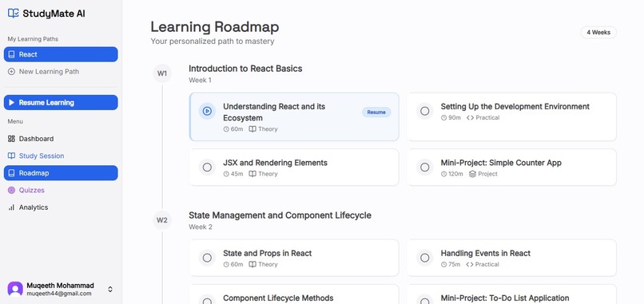This screenshot has height=304, width=644.
Task: Click State Management and Component Lifecycle heading
Action: (x=280, y=215)
